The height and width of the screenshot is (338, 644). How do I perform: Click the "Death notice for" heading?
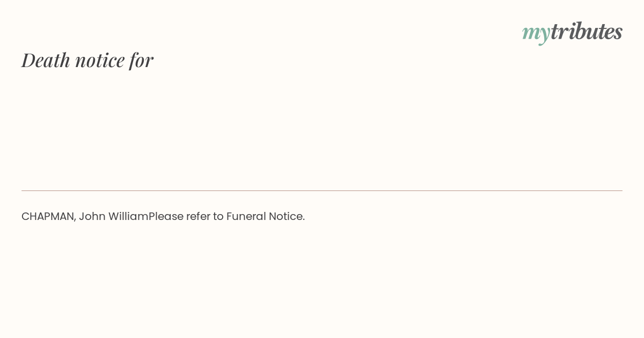point(87,60)
